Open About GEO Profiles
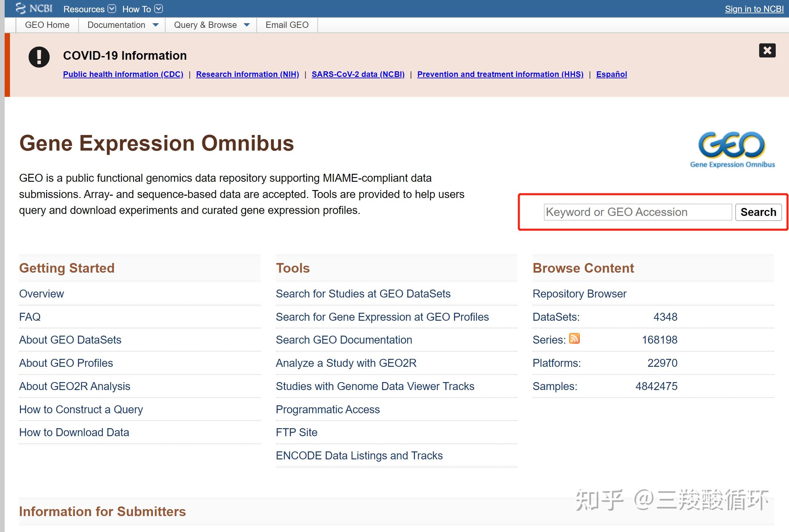789x532 pixels. (66, 363)
